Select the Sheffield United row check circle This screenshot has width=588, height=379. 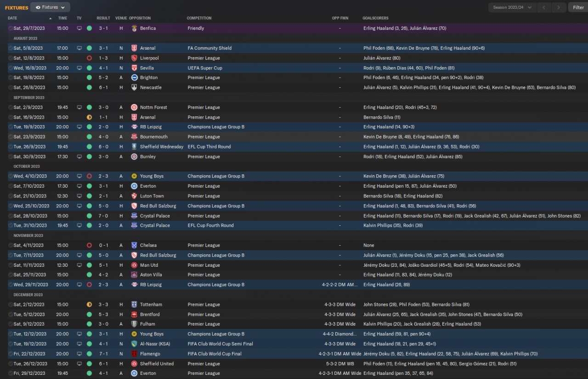(x=11, y=364)
